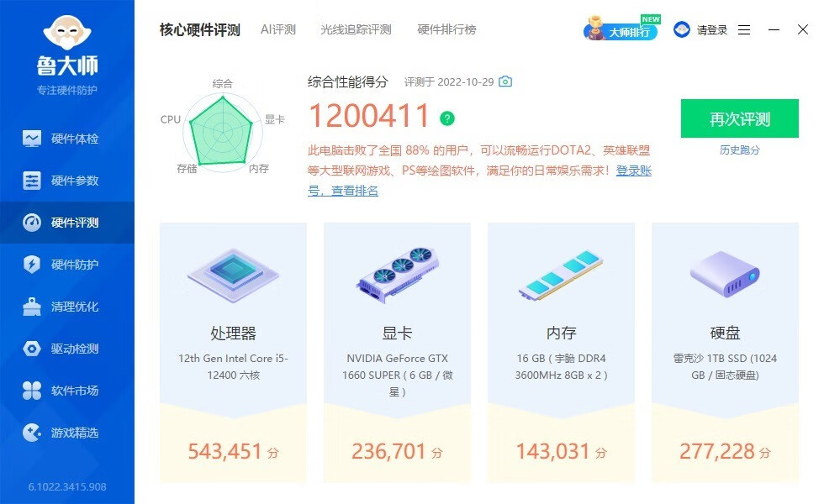Screen dimensions: 824x504
Task: Click the 驱动检测 hexagon icon
Action: pyautogui.click(x=32, y=349)
